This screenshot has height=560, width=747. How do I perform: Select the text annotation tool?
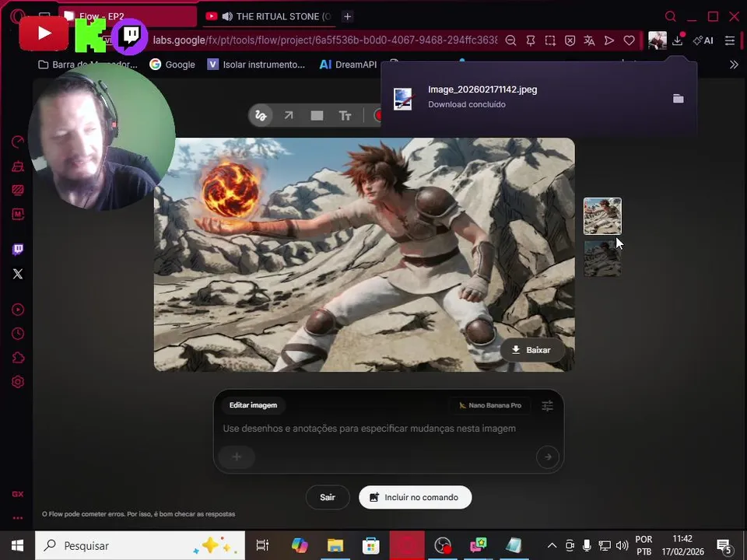345,116
